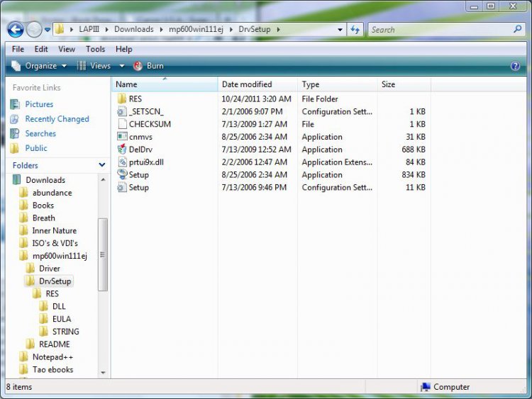This screenshot has width=532, height=399.
Task: Select DrvSetup folder in the tree
Action: 55,281
